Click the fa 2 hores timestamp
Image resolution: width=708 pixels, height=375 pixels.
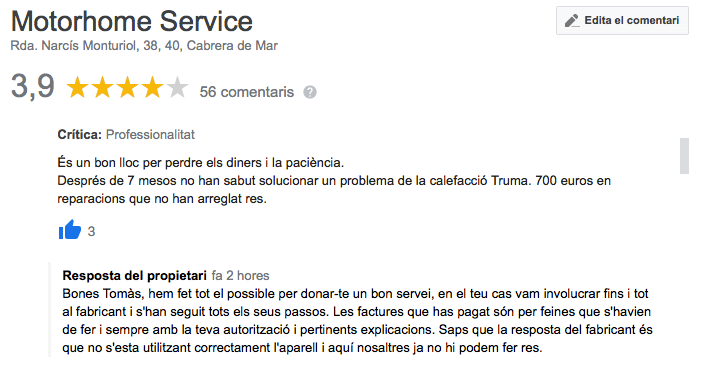tap(240, 275)
